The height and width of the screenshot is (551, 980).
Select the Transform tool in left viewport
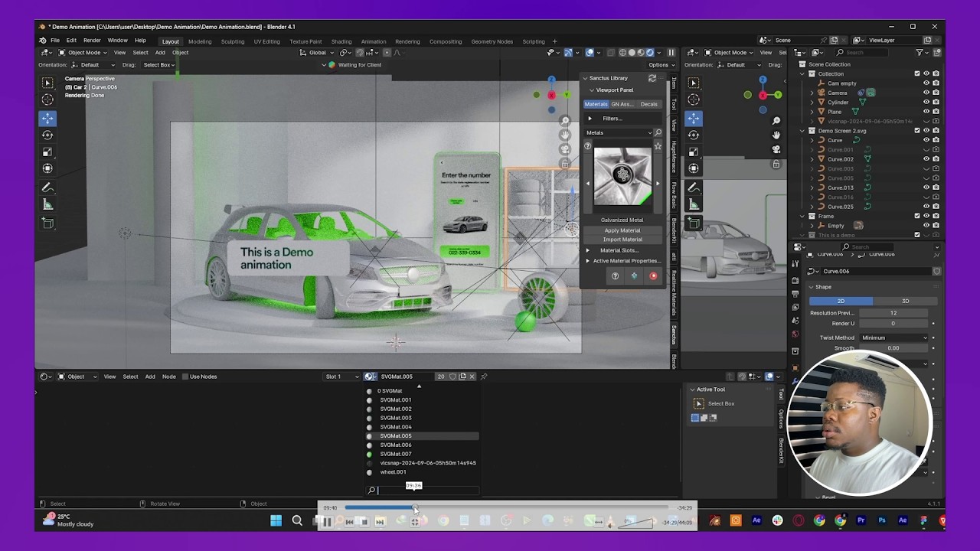[x=47, y=168]
